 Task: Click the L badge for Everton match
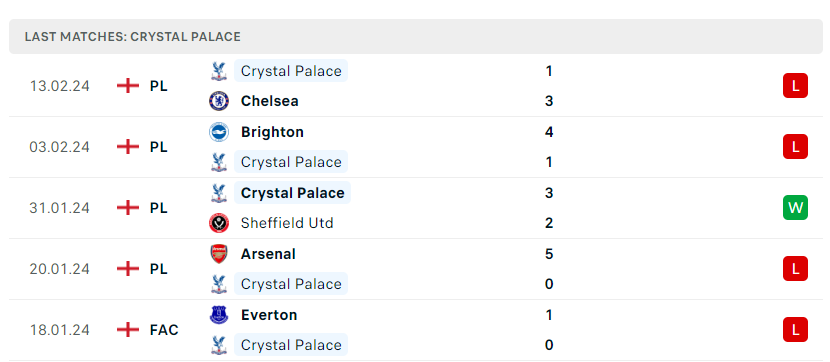795,330
